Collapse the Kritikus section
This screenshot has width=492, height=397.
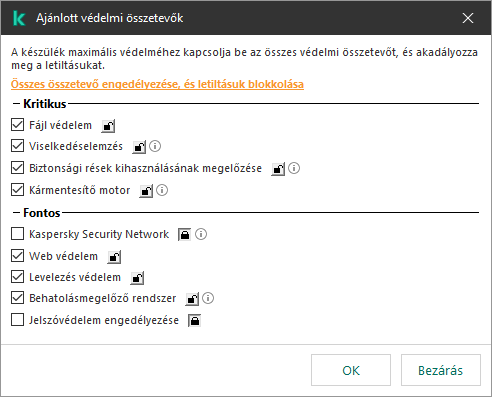[16, 104]
